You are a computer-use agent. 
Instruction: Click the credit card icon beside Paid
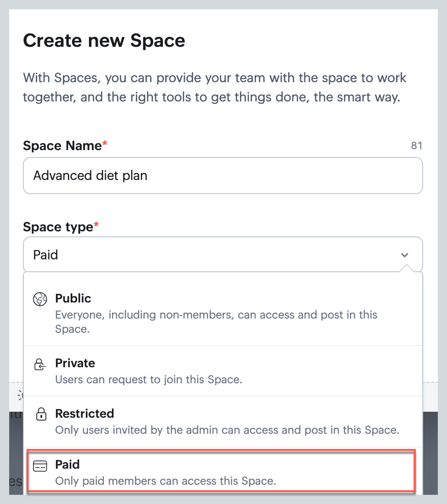point(40,466)
